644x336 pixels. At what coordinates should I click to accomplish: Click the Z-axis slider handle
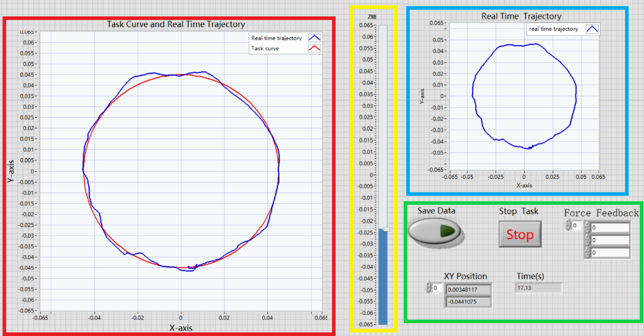click(x=386, y=229)
